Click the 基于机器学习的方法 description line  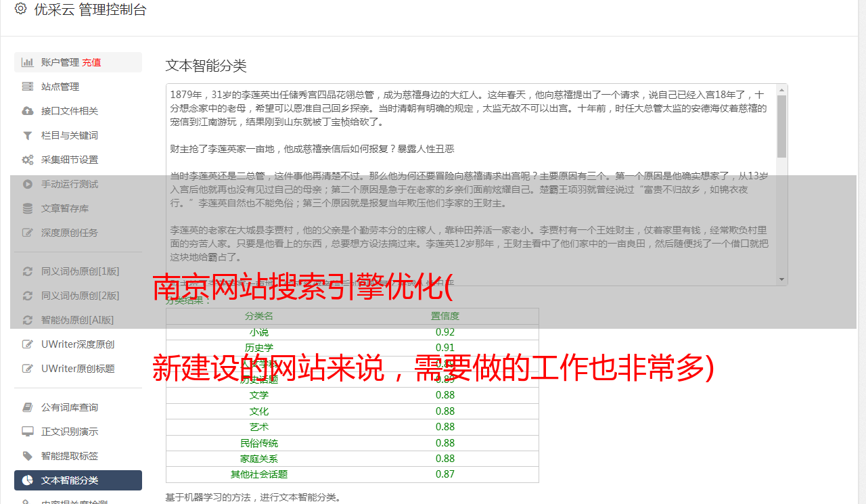coord(254,497)
